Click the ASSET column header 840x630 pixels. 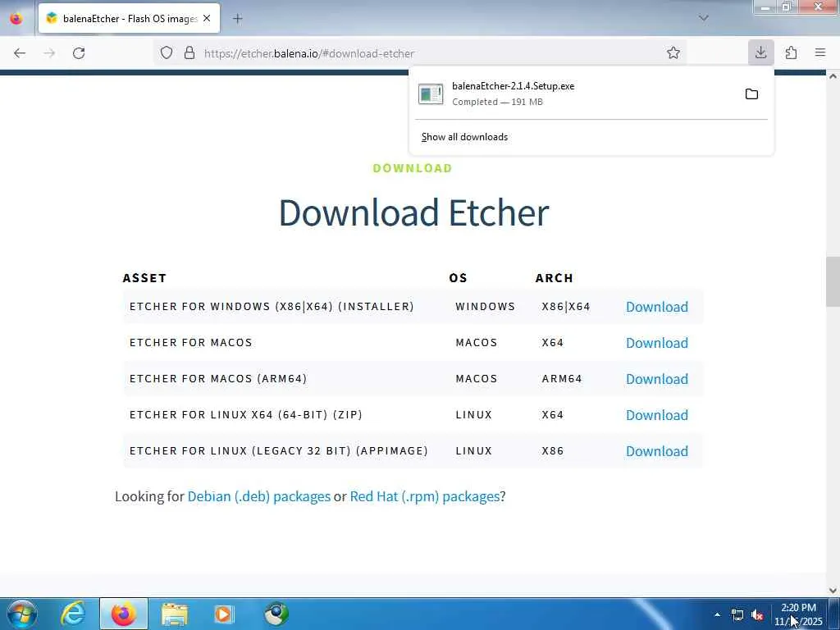[x=144, y=278]
